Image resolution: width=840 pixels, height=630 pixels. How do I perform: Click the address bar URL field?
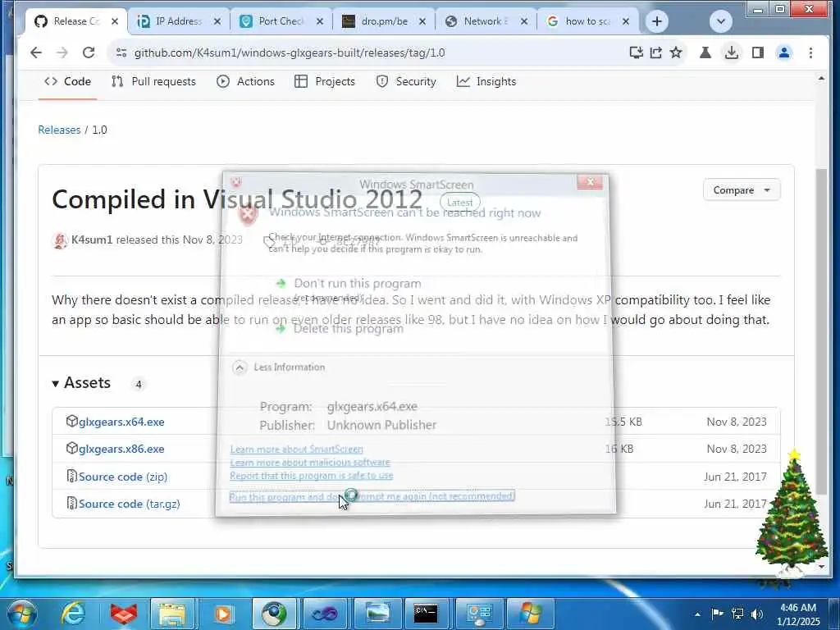[x=370, y=52]
